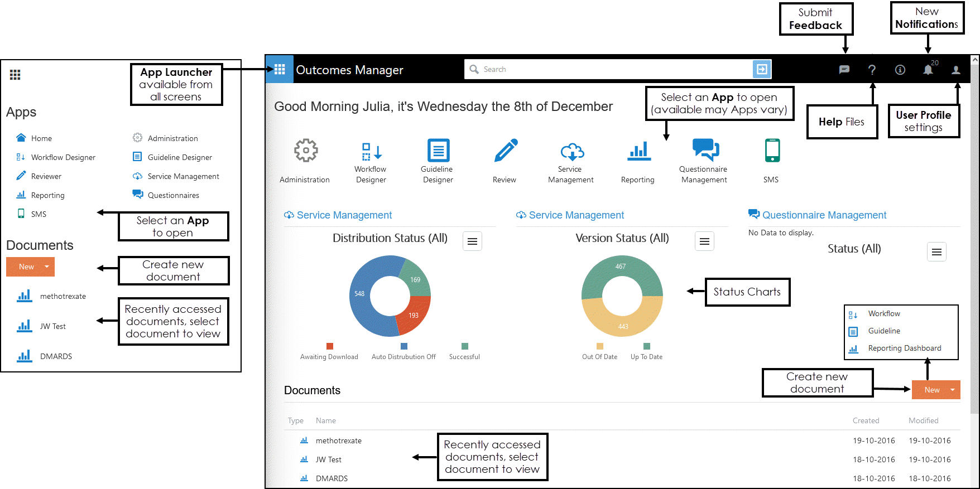Open the methotrexate document in Documents table
The width and height of the screenshot is (980, 489).
pyautogui.click(x=338, y=440)
